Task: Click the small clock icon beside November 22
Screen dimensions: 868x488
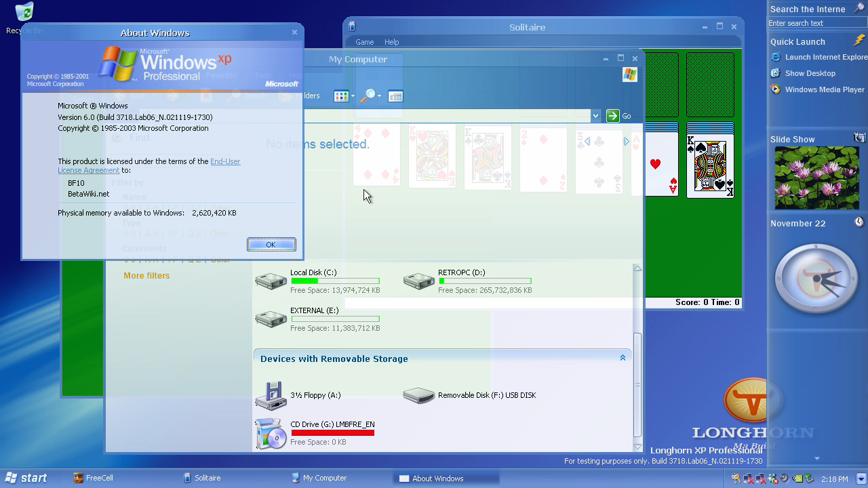Action: (x=859, y=222)
